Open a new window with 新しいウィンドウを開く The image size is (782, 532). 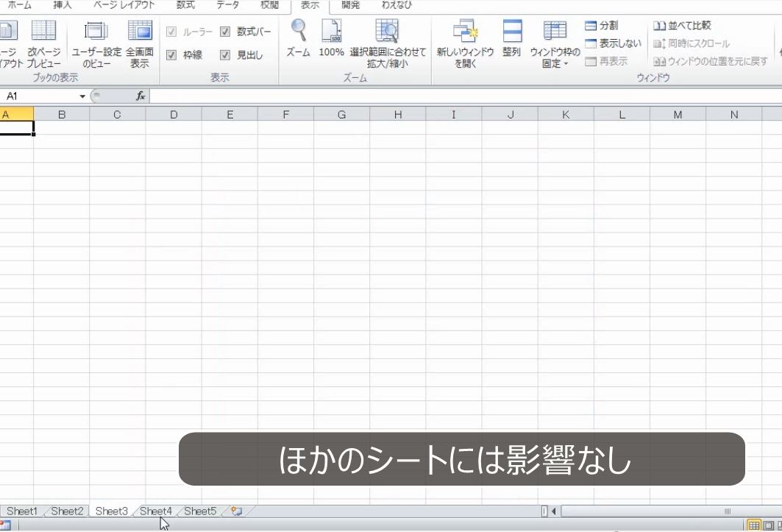463,32
